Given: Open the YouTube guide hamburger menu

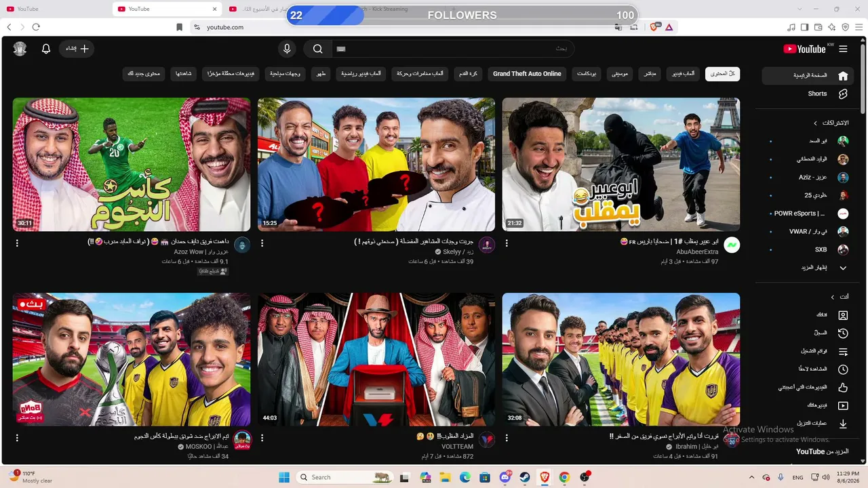Looking at the screenshot, I should point(843,49).
